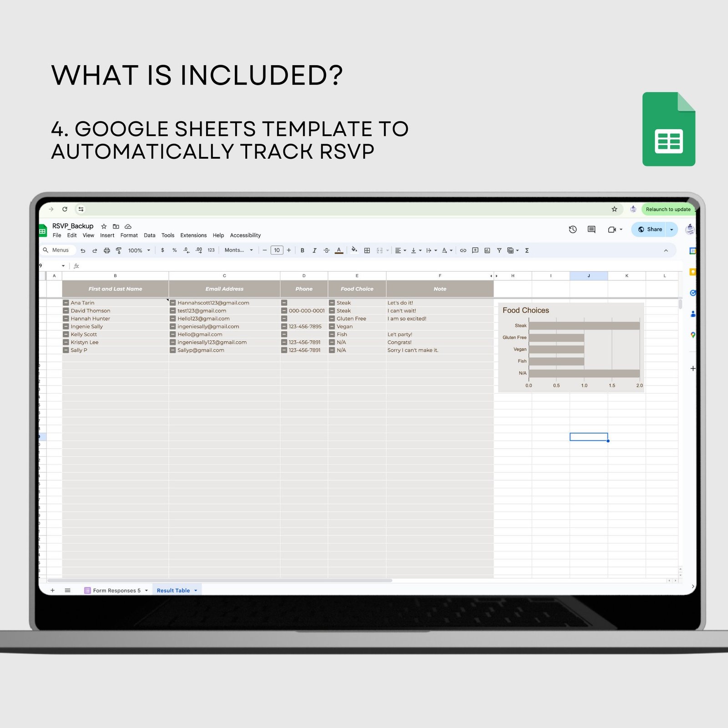Click Relaunch to update button
Screen dimensions: 728x728
[668, 209]
